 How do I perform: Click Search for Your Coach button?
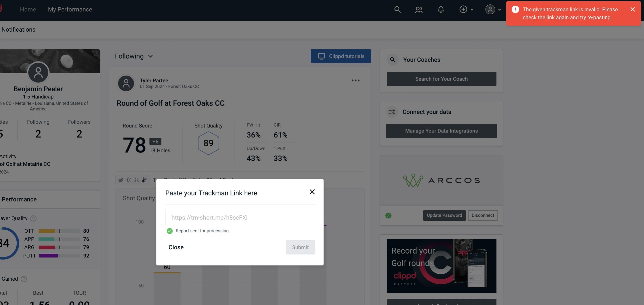click(x=442, y=78)
